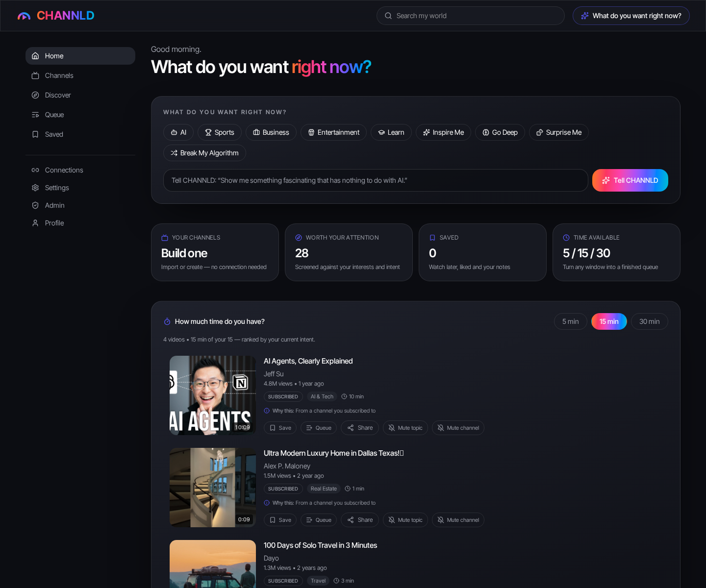Screen dimensions: 706x588
Task: Queue the AI Agents video
Action: tap(319, 428)
